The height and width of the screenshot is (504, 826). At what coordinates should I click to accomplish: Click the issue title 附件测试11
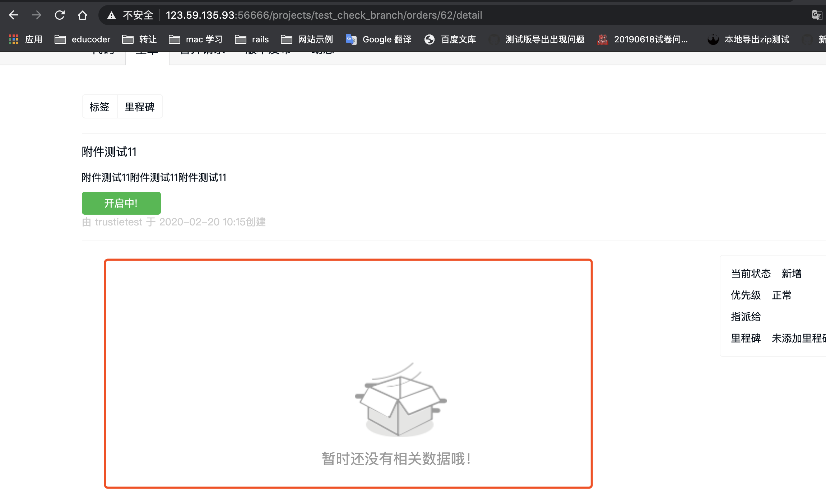[109, 152]
